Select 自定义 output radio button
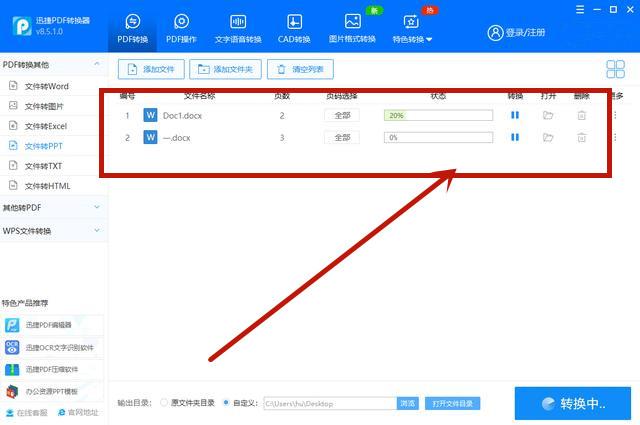This screenshot has width=640, height=425. point(226,403)
